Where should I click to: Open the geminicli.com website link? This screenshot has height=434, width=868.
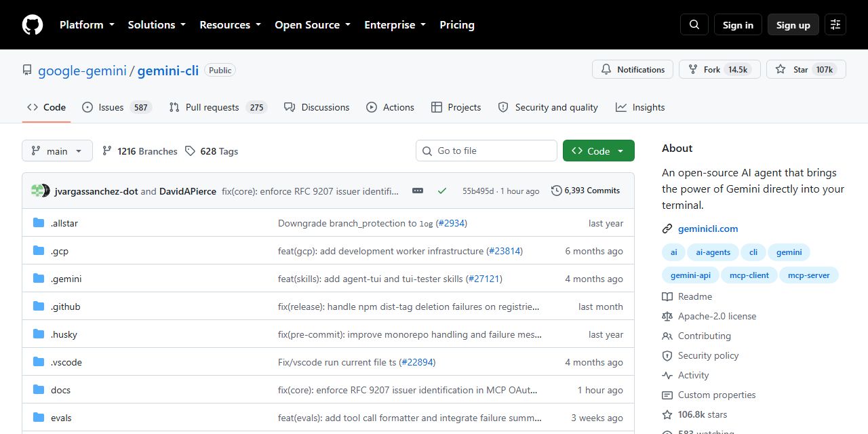click(x=708, y=229)
